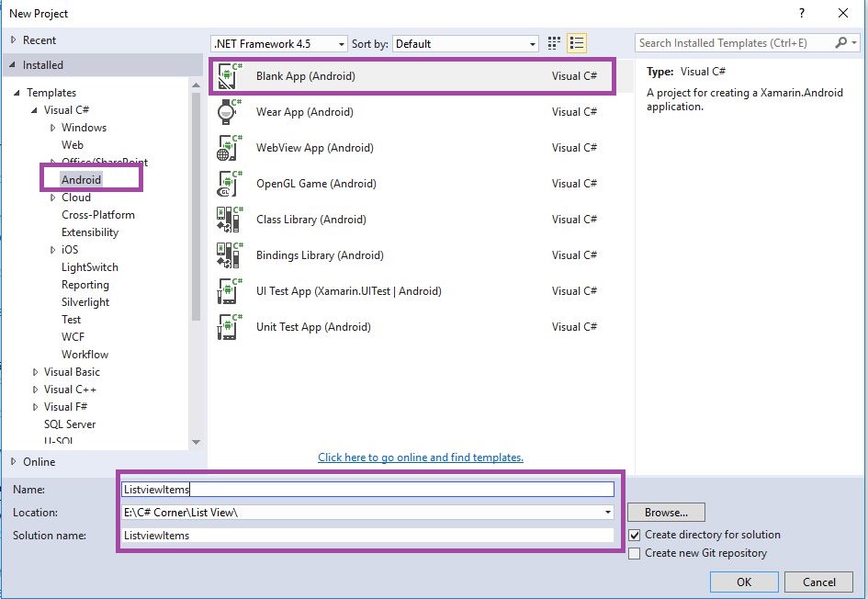Image resolution: width=868 pixels, height=599 pixels.
Task: Select the Extensibility category
Action: [90, 232]
